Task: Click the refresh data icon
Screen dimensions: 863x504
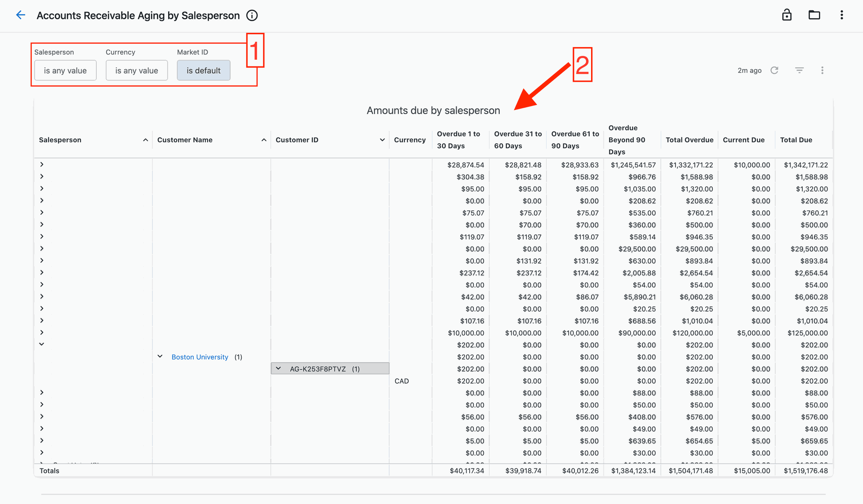Action: [x=774, y=71]
